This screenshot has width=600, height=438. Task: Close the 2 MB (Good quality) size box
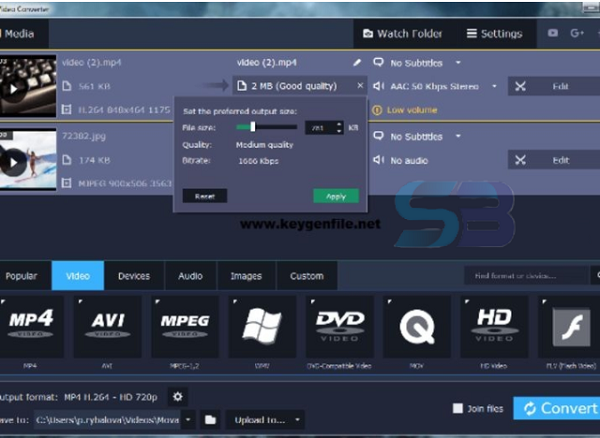tap(360, 86)
